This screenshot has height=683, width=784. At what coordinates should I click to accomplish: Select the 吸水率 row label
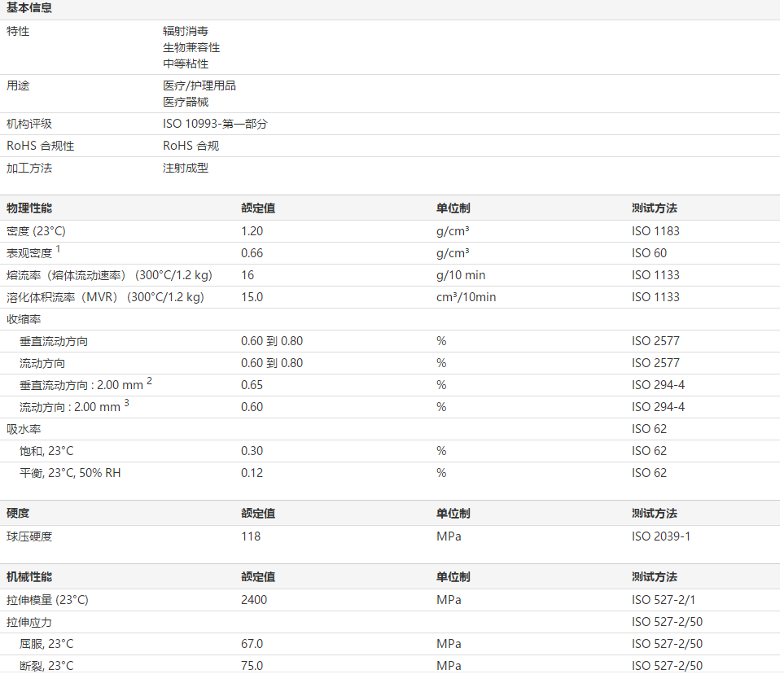[24, 429]
